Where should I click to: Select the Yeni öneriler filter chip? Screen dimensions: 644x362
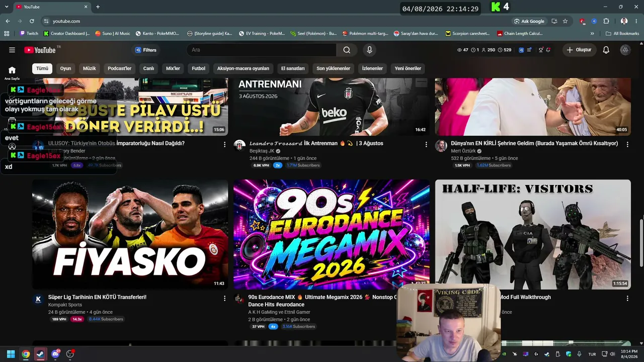[x=408, y=68]
